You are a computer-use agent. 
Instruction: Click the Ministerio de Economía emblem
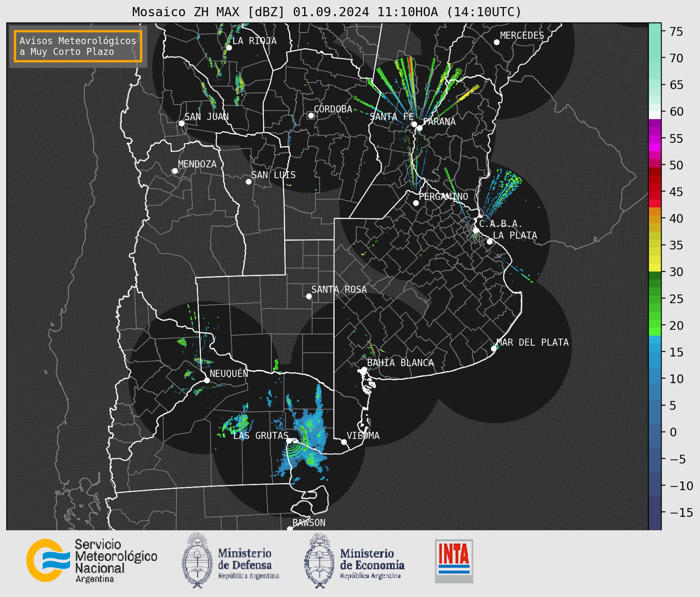tap(318, 560)
